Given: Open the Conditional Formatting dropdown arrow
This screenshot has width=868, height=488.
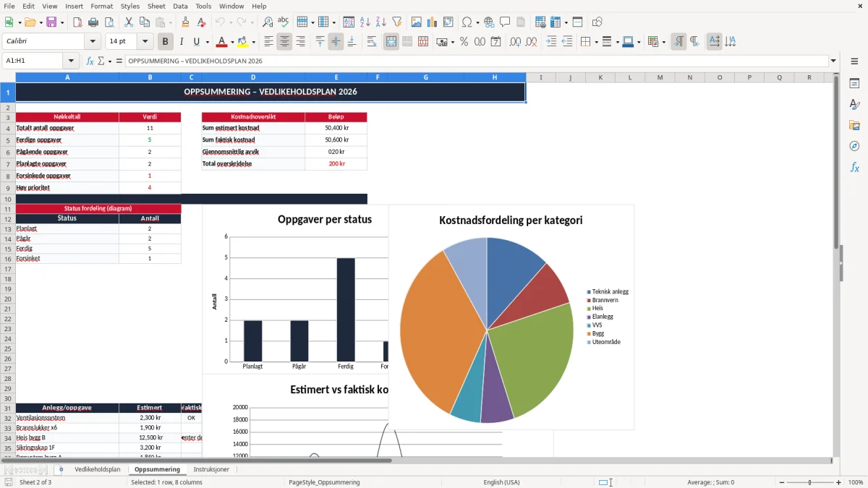Looking at the screenshot, I should [663, 42].
